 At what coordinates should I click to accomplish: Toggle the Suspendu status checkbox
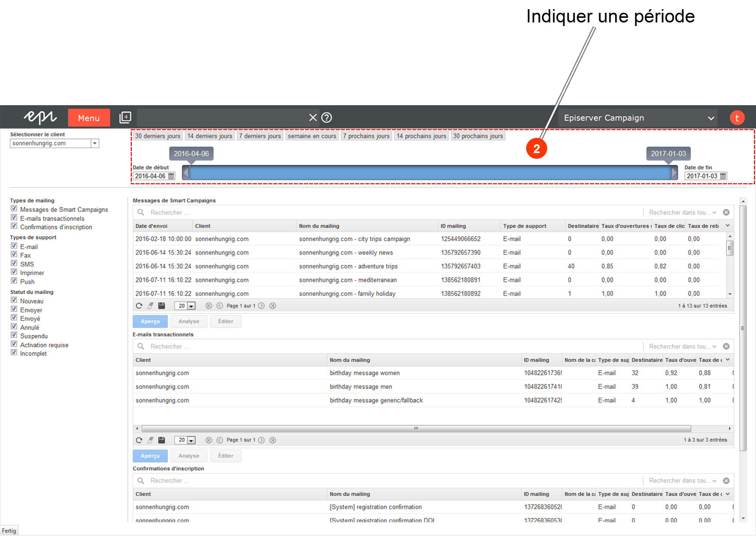(x=14, y=335)
